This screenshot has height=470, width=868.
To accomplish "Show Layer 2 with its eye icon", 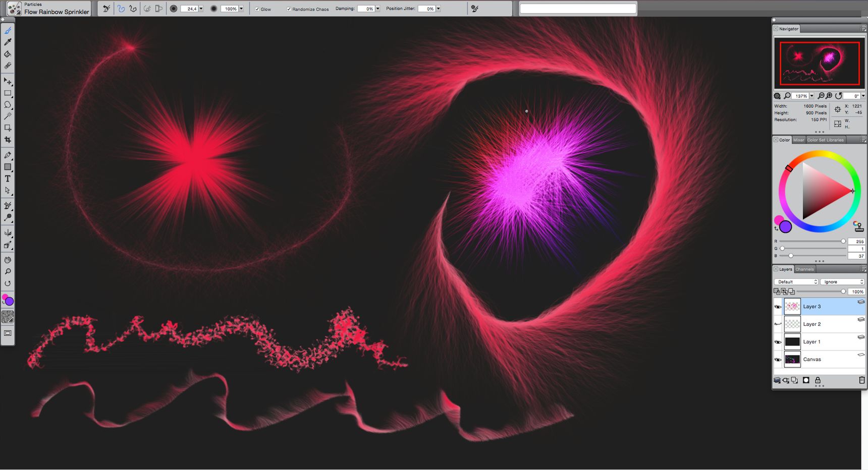I will (x=778, y=324).
